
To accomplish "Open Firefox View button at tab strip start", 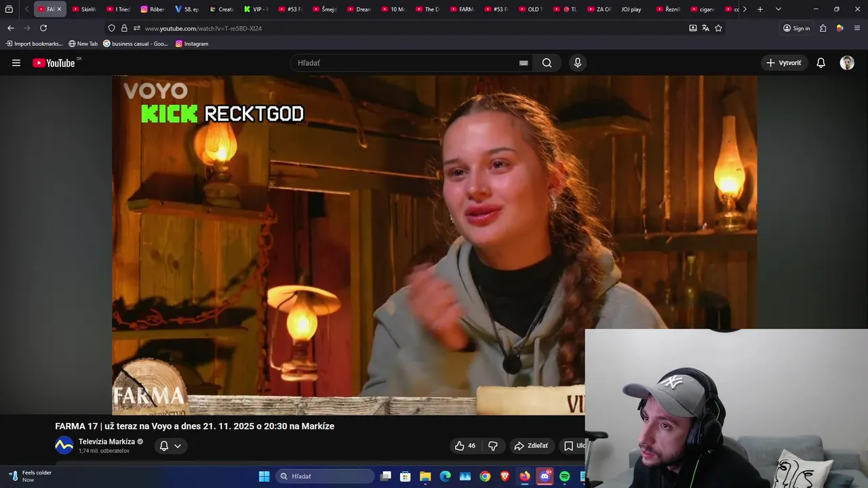I will 9,9.
